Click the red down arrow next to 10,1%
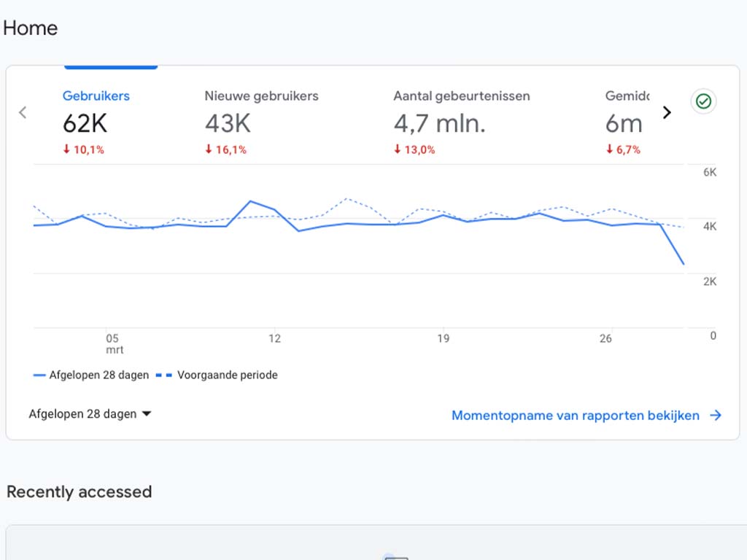747x560 pixels. coord(66,149)
